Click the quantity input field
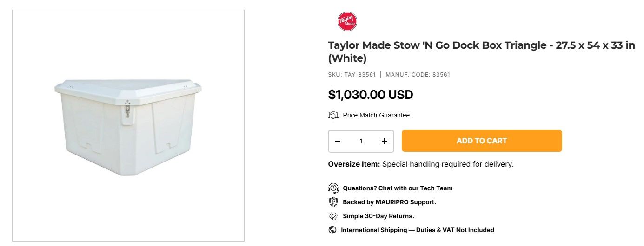Image resolution: width=644 pixels, height=246 pixels. pos(361,141)
